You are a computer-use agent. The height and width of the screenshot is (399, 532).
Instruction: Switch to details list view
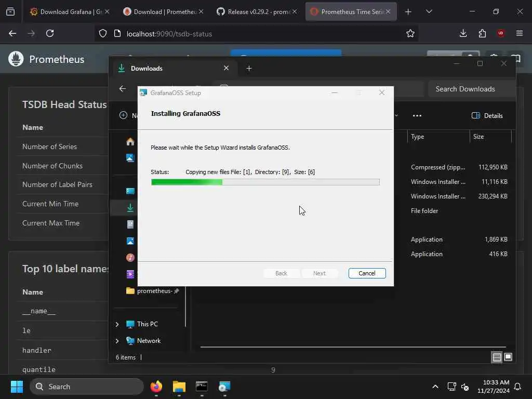[x=497, y=357]
